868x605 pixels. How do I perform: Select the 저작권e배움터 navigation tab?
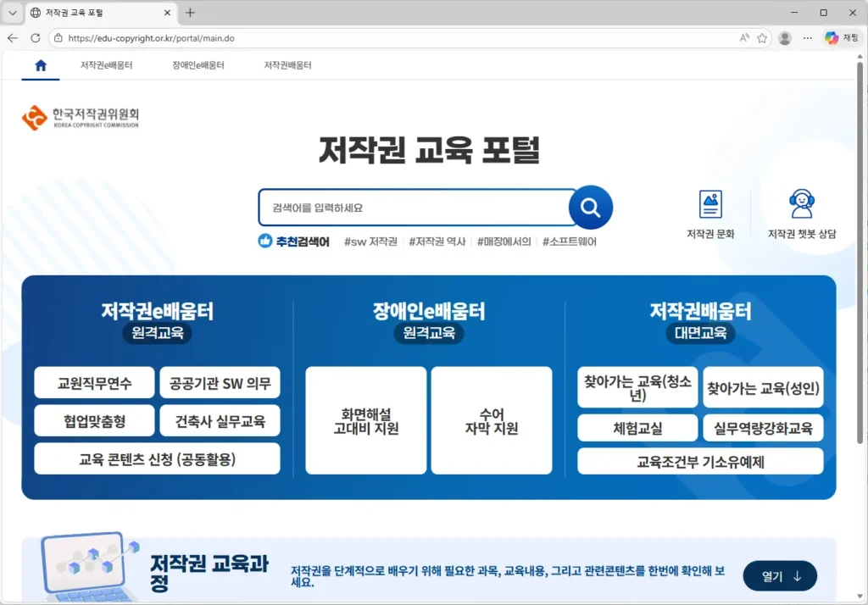coord(107,65)
